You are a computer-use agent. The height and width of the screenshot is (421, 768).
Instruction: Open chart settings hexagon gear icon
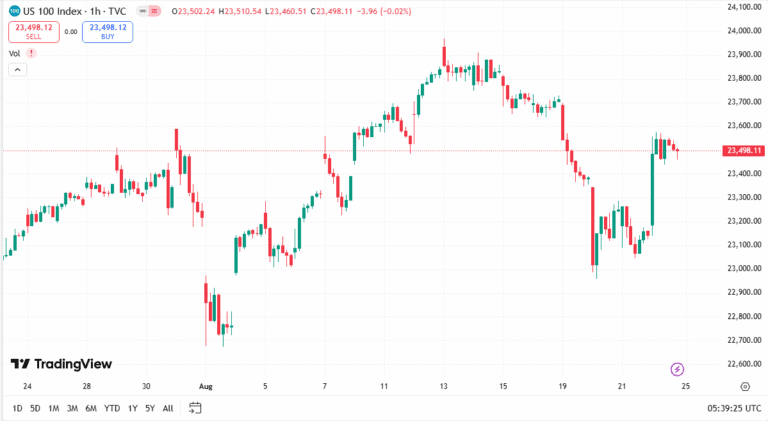tap(745, 386)
